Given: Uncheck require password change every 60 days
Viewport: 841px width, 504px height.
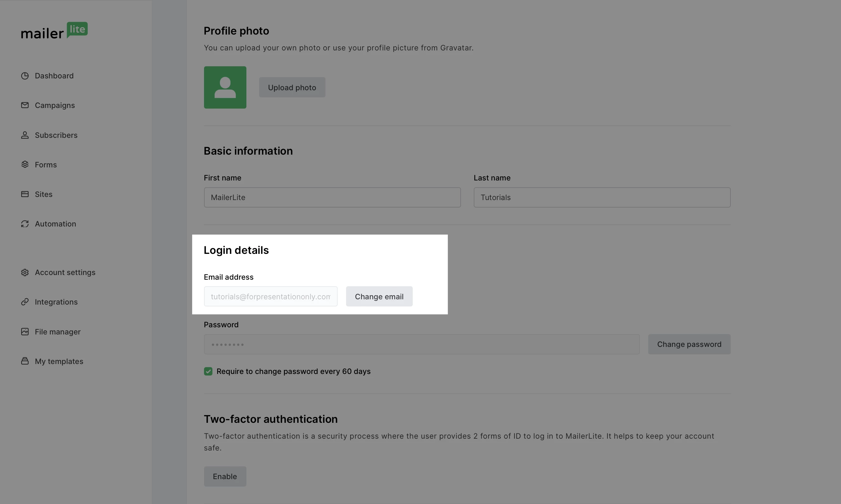Looking at the screenshot, I should pos(208,371).
